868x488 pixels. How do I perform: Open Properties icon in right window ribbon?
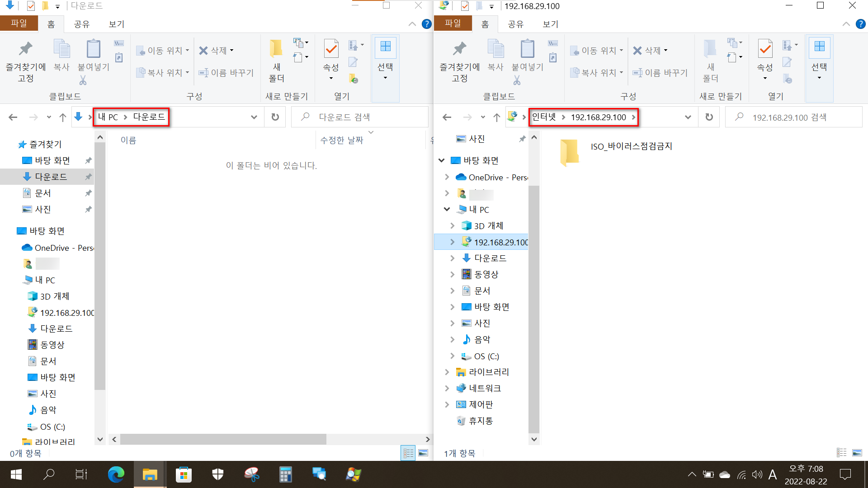point(765,49)
